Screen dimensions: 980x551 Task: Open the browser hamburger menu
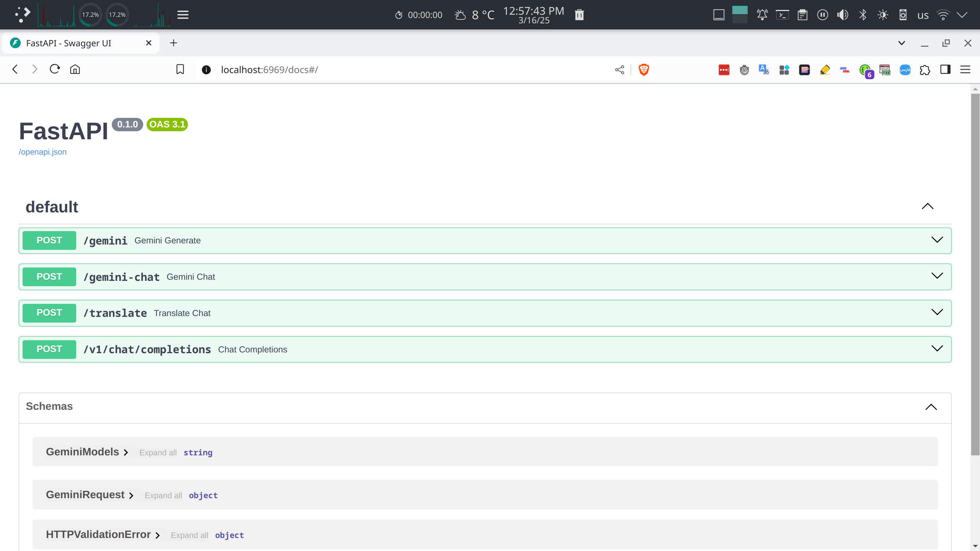(966, 70)
